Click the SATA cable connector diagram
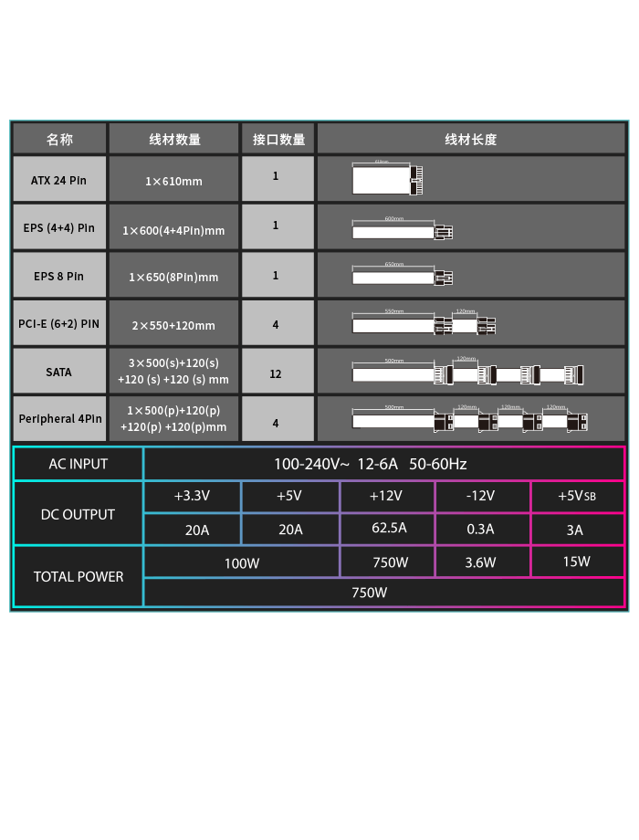The image size is (639, 840). coord(467,373)
